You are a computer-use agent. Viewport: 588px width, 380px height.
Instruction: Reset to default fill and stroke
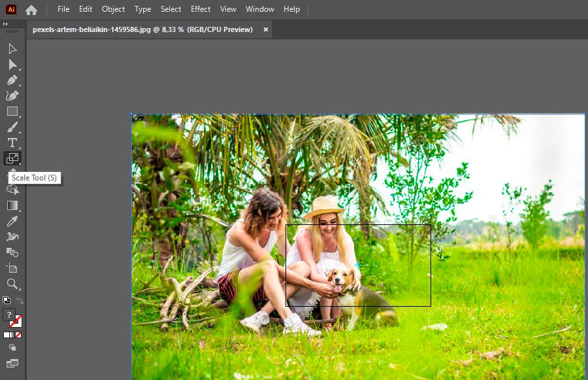tap(7, 300)
